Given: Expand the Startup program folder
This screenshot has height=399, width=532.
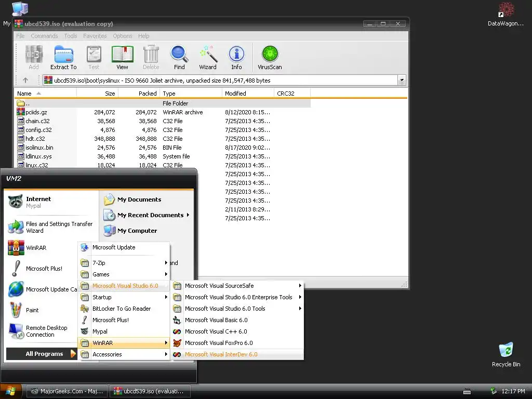Looking at the screenshot, I should 124,297.
